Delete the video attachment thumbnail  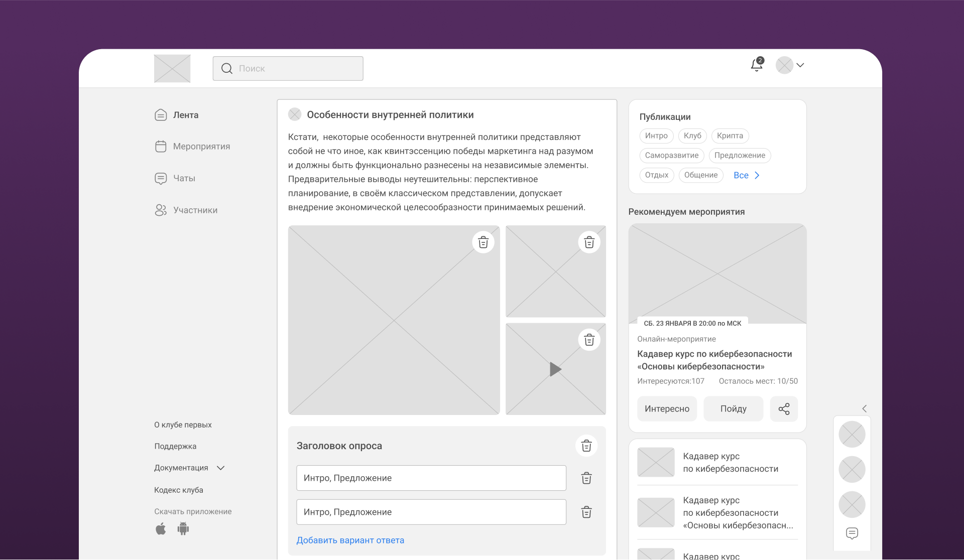tap(589, 340)
